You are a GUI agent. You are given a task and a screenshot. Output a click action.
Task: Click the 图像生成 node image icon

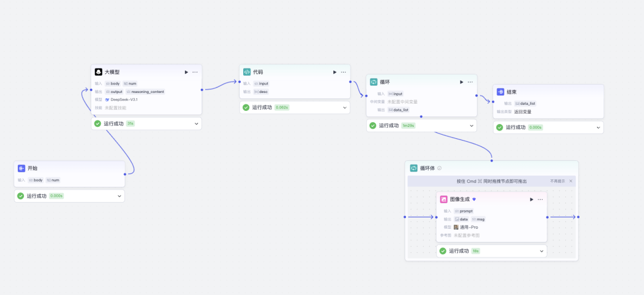(x=444, y=200)
